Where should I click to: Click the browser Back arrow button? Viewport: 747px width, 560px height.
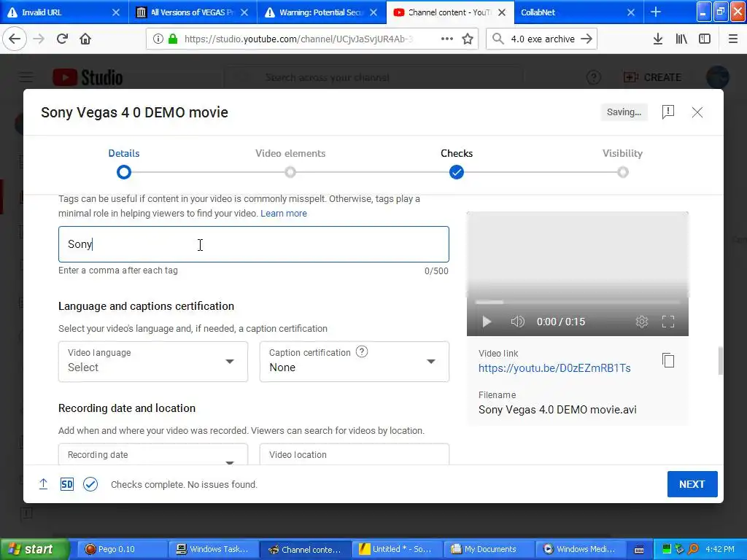click(15, 39)
